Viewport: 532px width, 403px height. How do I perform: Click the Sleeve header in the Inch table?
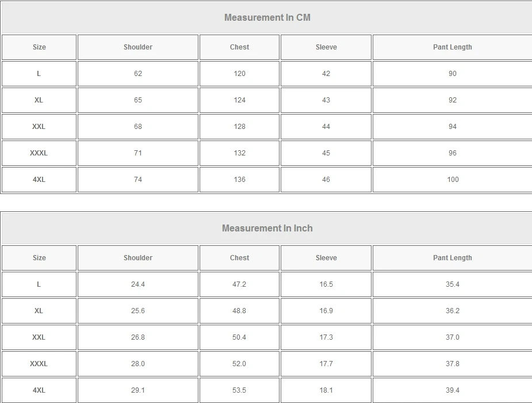pos(326,258)
